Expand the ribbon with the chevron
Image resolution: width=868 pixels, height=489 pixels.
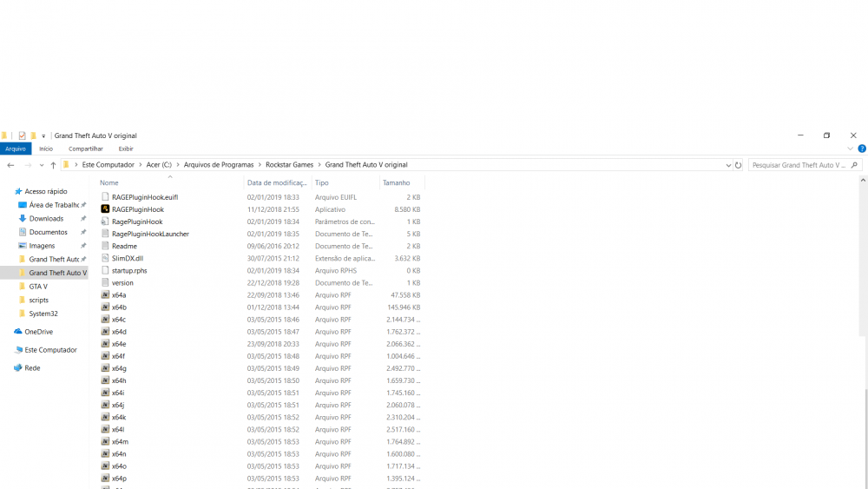click(851, 149)
